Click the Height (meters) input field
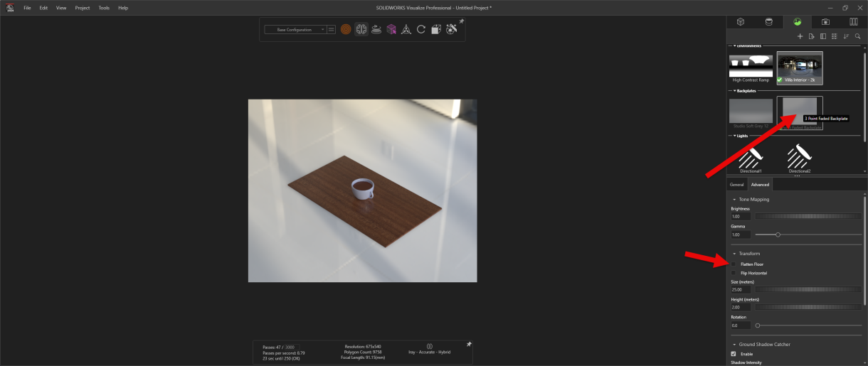Viewport: 868px width, 366px height. pyautogui.click(x=741, y=307)
